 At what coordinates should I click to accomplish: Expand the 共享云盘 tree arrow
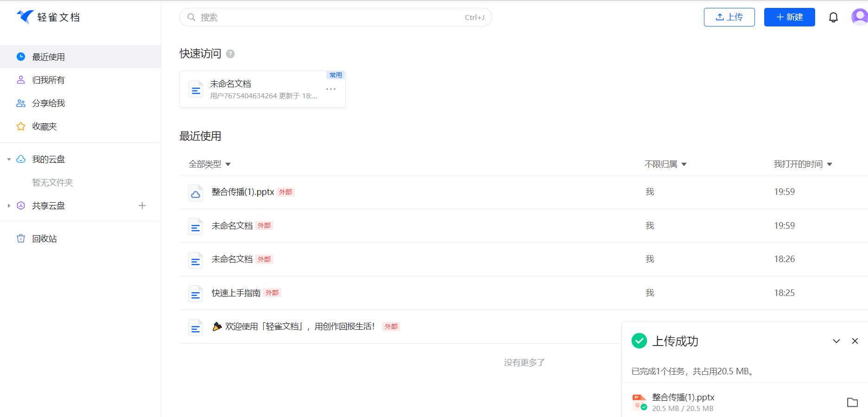(9, 205)
